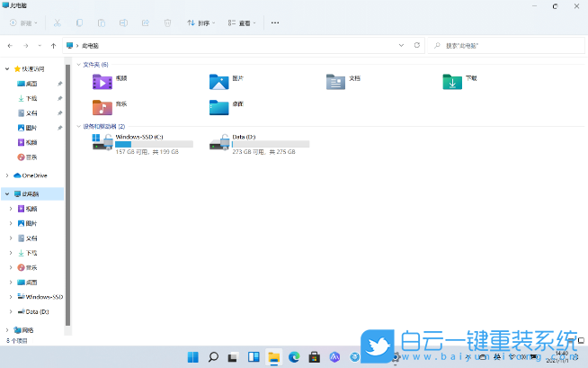Expand 视频 under This PC in sidebar
The height and width of the screenshot is (368, 588).
(11, 209)
